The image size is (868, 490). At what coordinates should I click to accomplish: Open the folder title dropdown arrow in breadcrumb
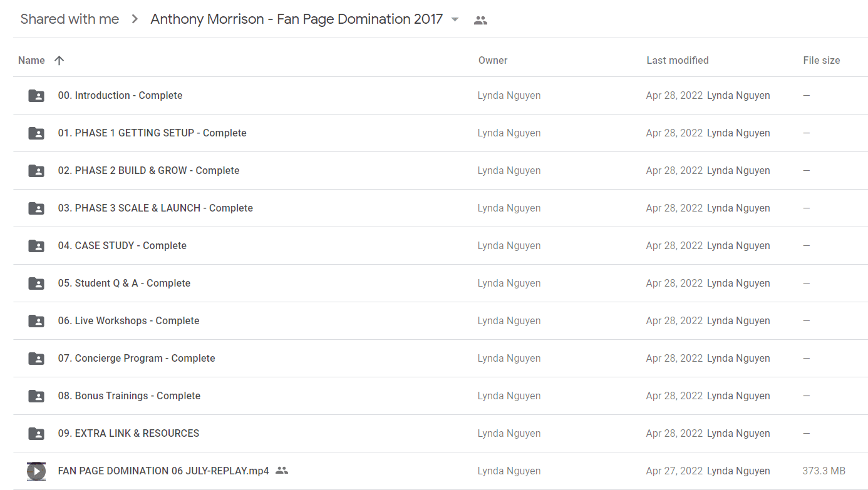coord(455,19)
